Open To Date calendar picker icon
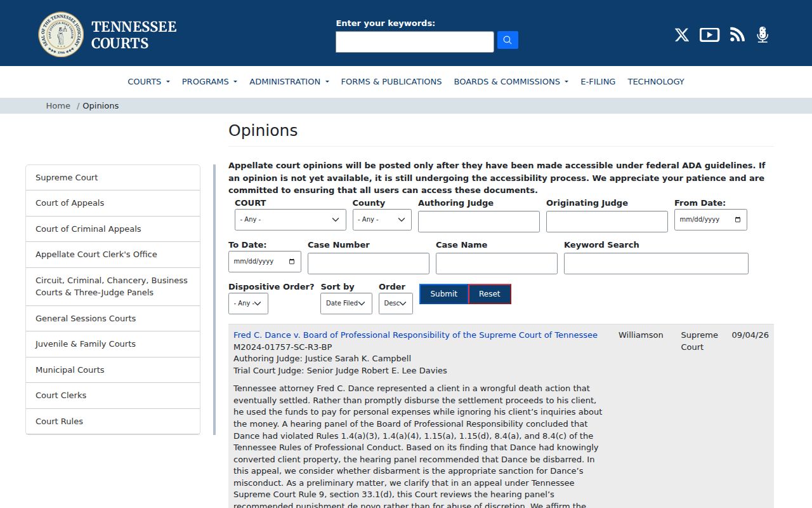 [291, 262]
